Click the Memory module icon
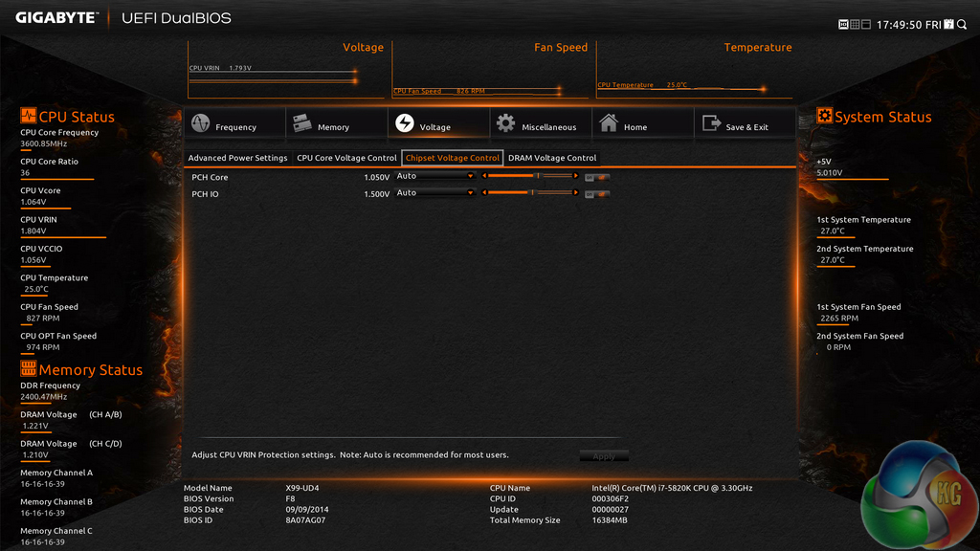 tap(301, 124)
